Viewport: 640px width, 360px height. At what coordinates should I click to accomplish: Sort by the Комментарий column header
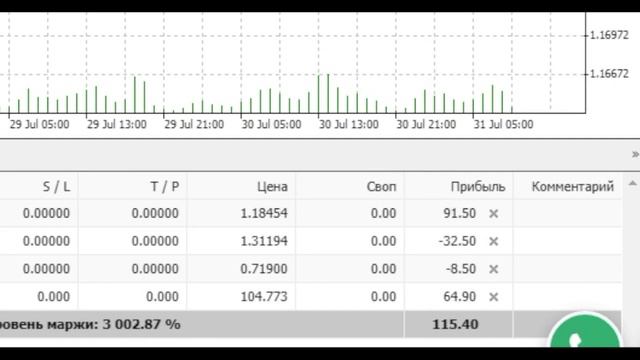click(573, 187)
